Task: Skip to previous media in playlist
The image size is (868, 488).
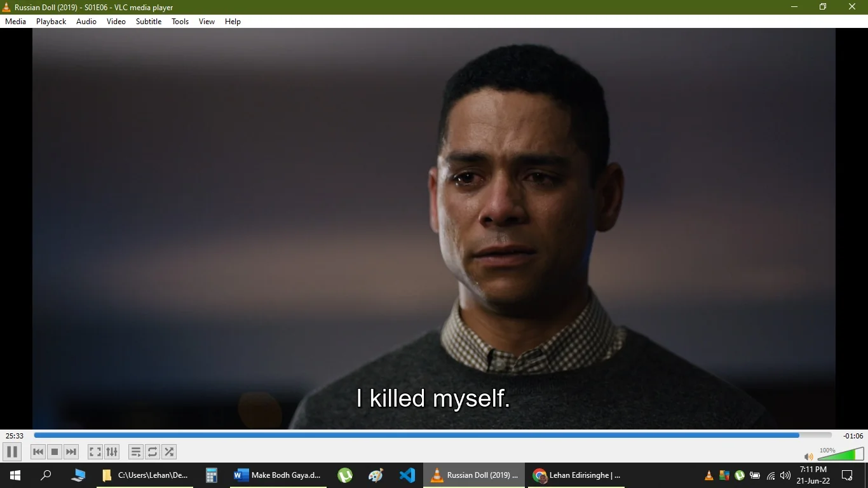Action: (x=38, y=452)
